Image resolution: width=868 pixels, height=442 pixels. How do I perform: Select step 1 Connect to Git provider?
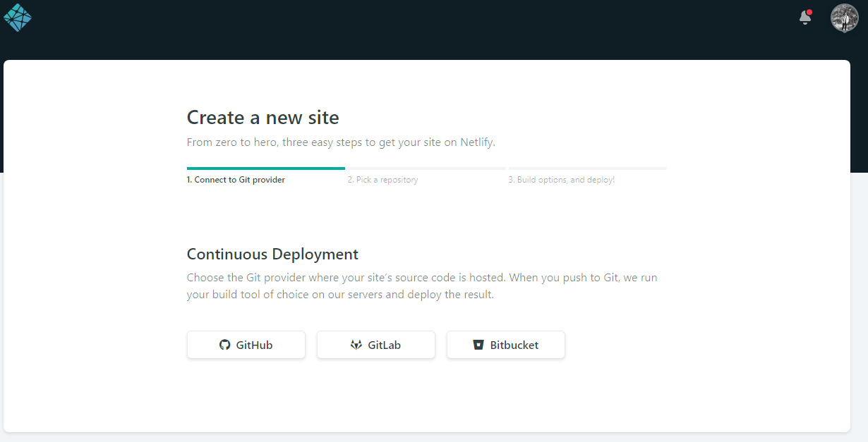236,180
